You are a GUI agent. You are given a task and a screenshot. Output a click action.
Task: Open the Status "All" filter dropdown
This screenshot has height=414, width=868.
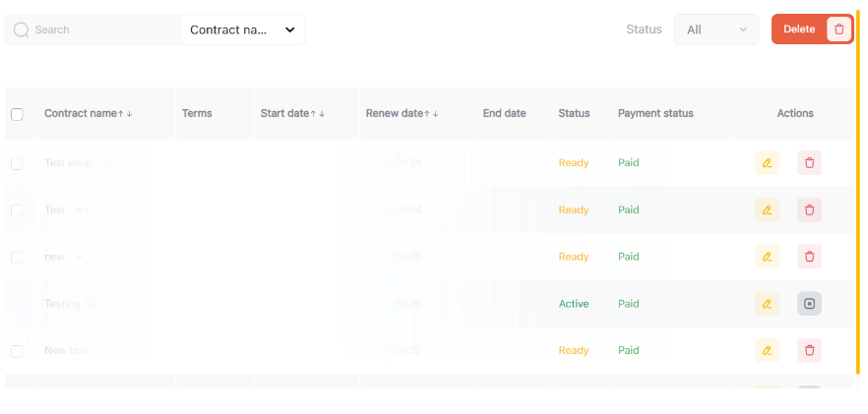[716, 30]
